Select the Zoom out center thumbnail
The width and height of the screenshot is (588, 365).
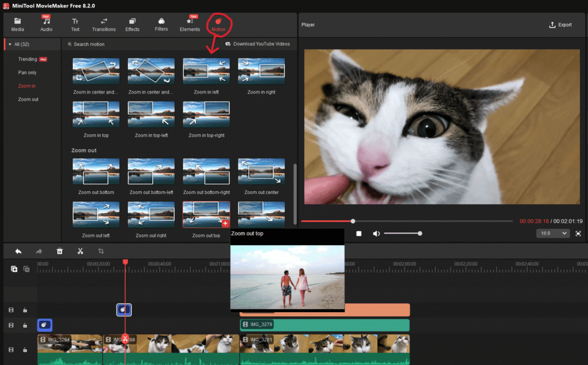pos(261,172)
